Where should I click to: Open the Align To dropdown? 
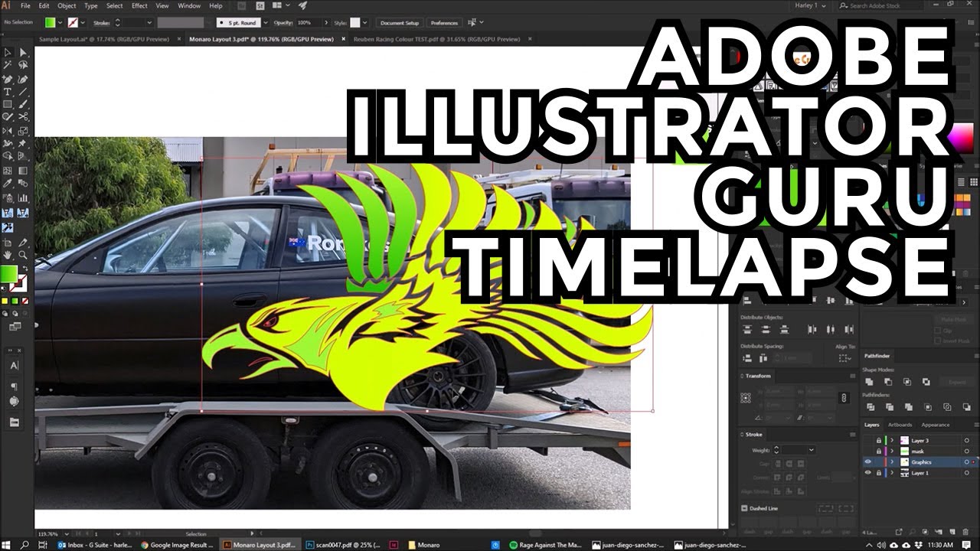(846, 357)
